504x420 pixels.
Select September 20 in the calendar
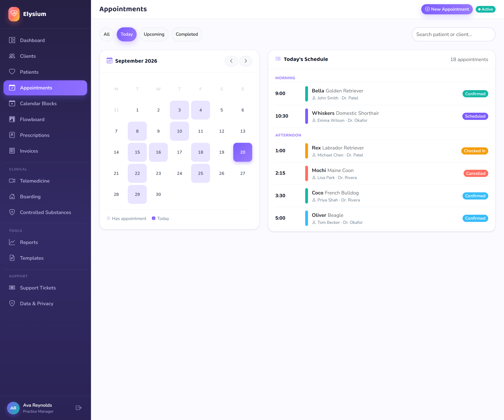(243, 152)
